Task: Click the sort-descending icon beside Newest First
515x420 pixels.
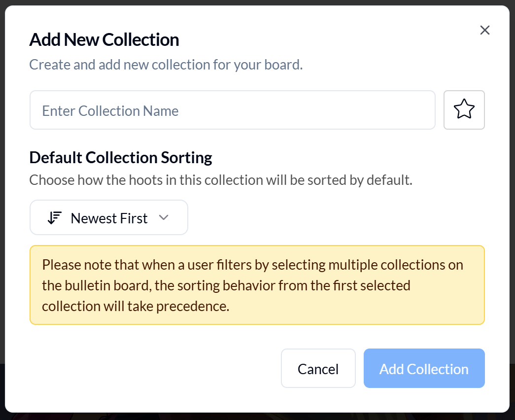Action: 54,218
